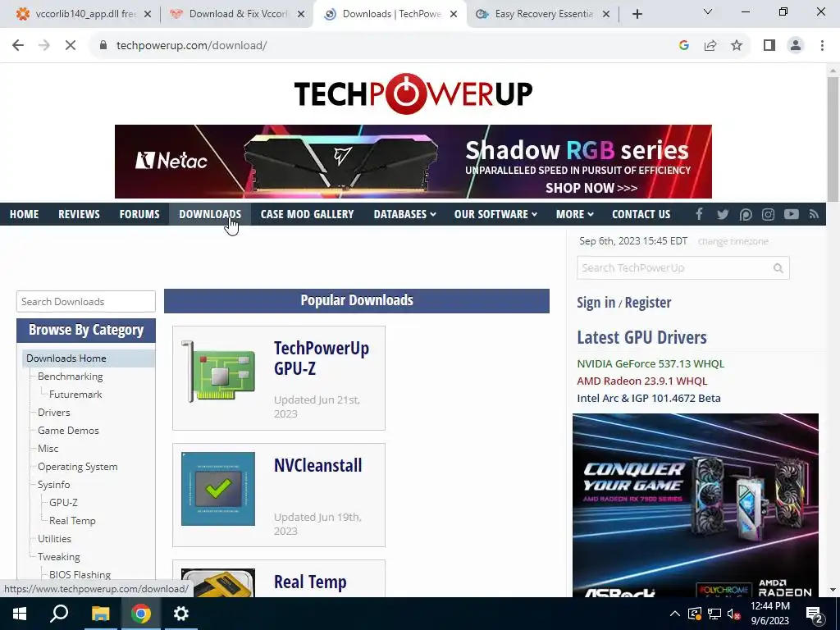
Task: Click change timezone link
Action: (733, 242)
